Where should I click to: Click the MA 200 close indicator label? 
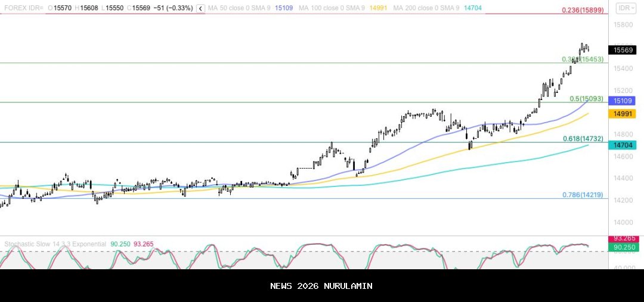pyautogui.click(x=426, y=8)
